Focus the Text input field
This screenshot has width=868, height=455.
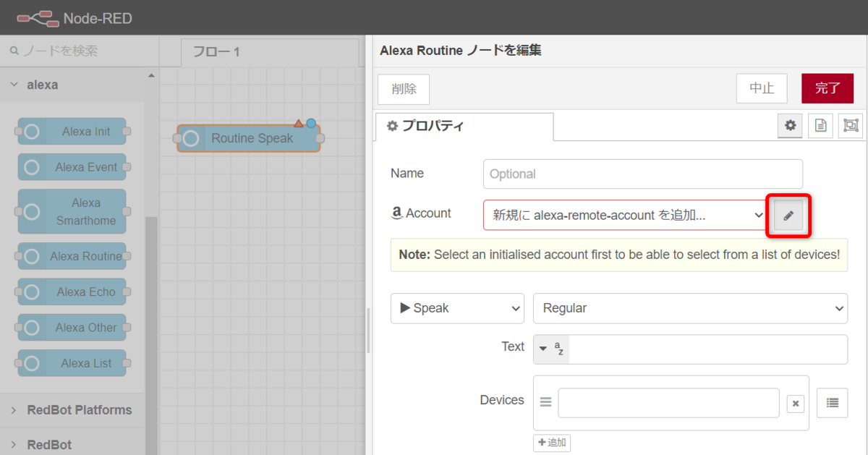708,349
